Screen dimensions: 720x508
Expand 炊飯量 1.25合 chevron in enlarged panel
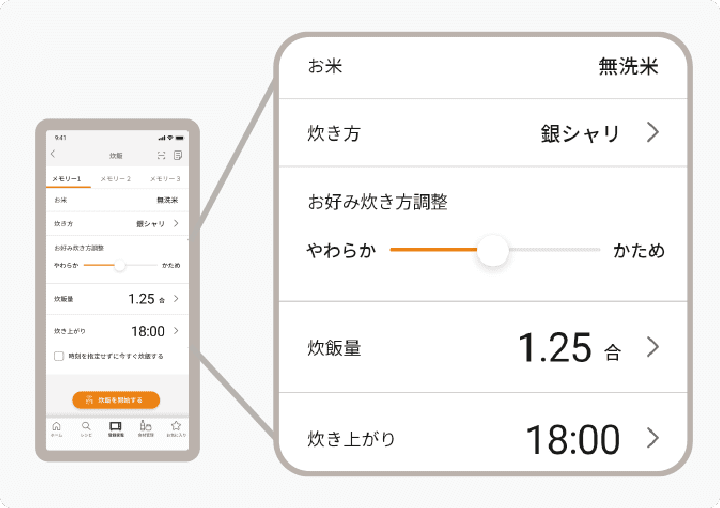tap(652, 347)
